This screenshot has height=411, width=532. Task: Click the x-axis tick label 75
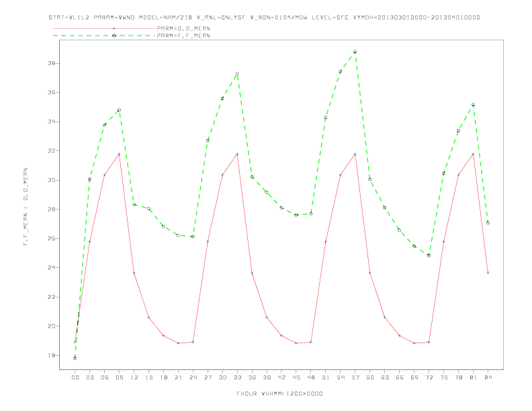tap(444, 377)
